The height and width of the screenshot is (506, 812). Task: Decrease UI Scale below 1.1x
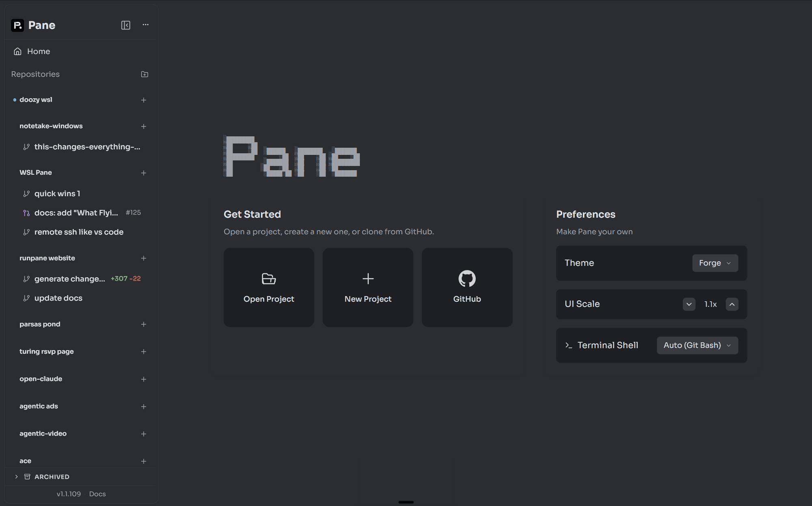pyautogui.click(x=689, y=304)
